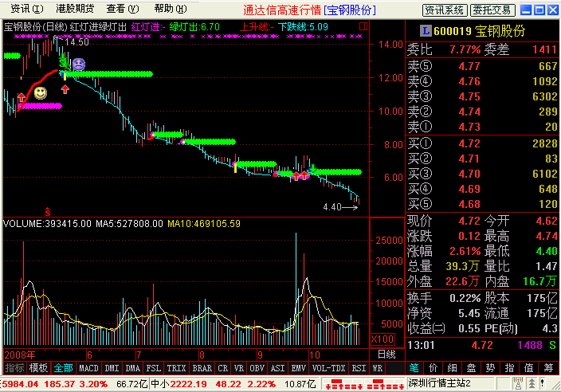Viewport: 561px width, 392px height.
Task: Click the chart window layout icon
Action: (363, 26)
